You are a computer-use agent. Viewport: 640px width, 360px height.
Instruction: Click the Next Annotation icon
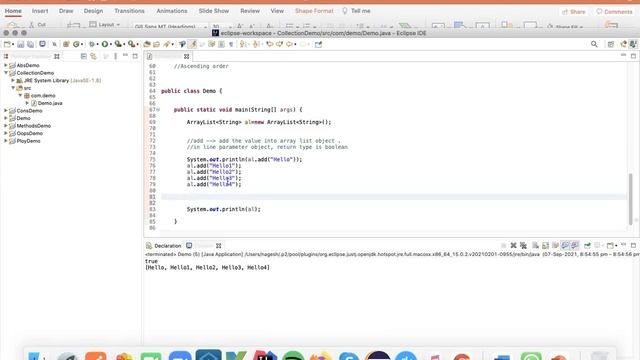click(x=243, y=44)
